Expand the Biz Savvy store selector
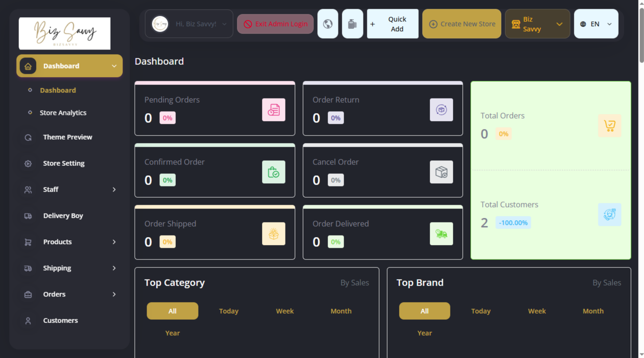644x358 pixels. (x=537, y=24)
